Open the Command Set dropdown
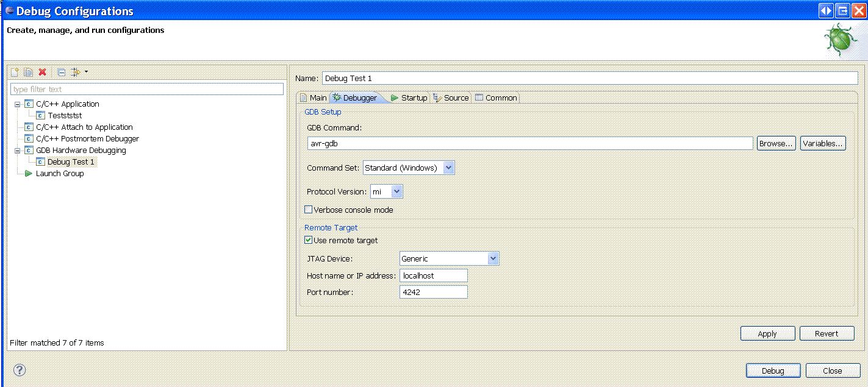Screen dimensions: 868x387 pyautogui.click(x=409, y=168)
